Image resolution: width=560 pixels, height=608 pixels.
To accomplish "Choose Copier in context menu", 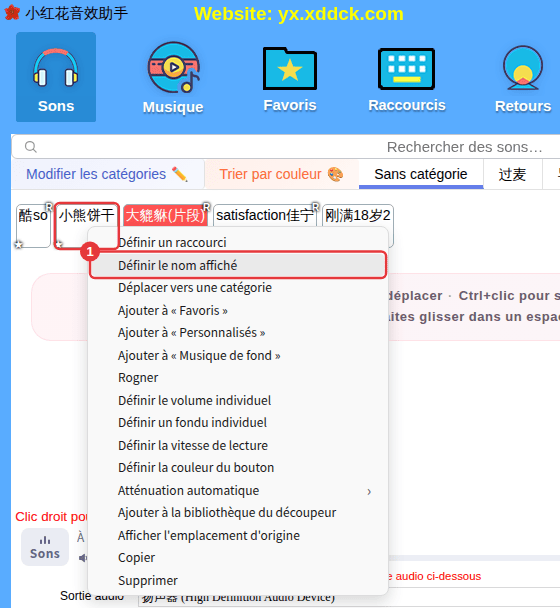I will click(238, 558).
